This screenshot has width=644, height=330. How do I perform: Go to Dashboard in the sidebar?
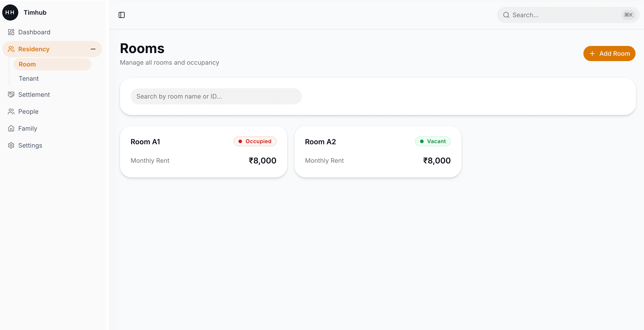pos(52,32)
